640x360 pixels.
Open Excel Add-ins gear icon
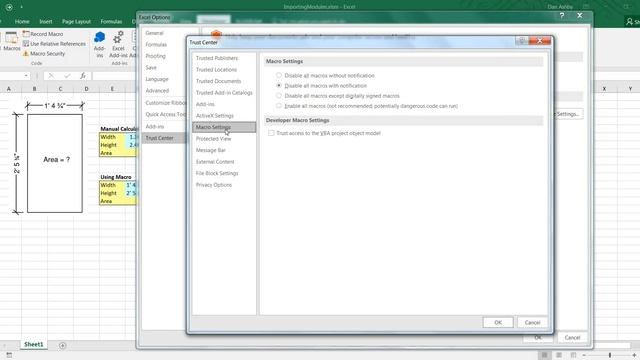coord(118,38)
